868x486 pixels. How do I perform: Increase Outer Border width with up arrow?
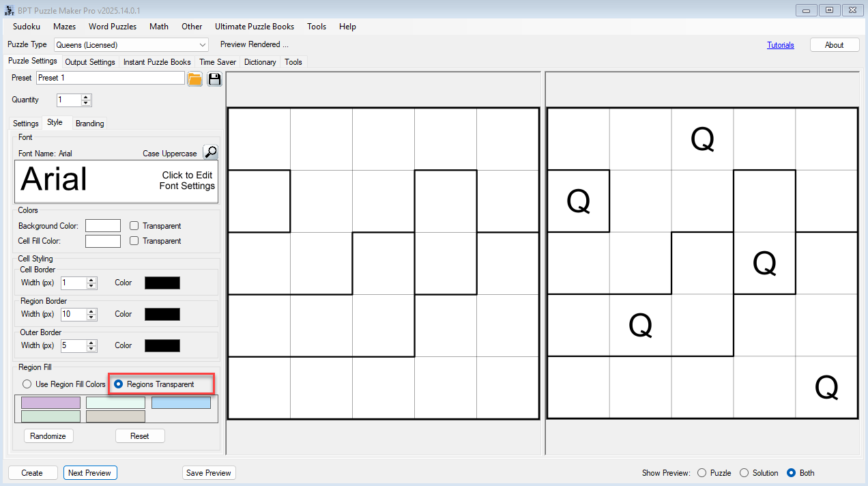(91, 343)
